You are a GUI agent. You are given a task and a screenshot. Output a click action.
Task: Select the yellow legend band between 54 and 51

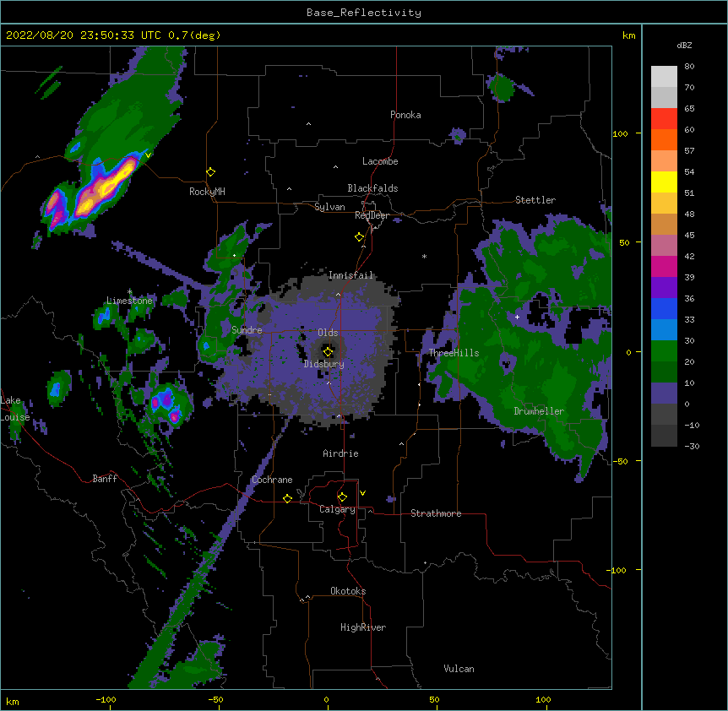click(x=664, y=182)
